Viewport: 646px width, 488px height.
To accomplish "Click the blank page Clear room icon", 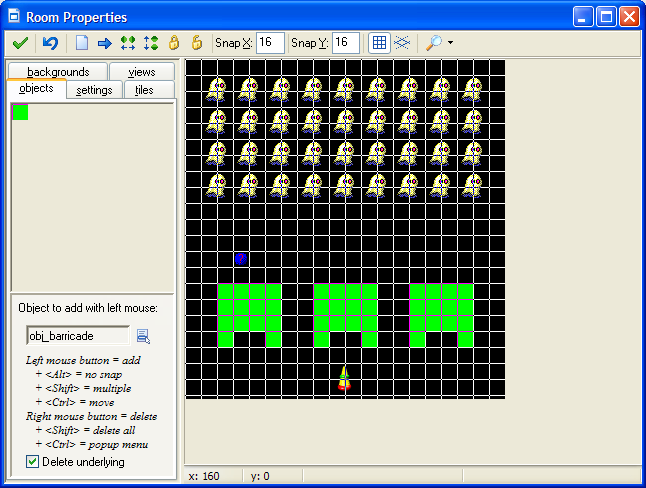I will click(x=82, y=43).
